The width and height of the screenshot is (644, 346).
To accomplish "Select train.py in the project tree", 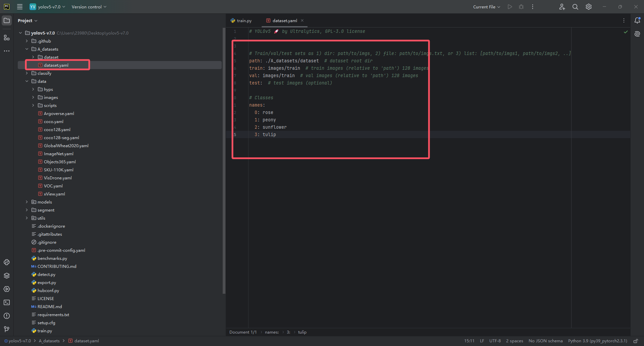I will click(45, 331).
